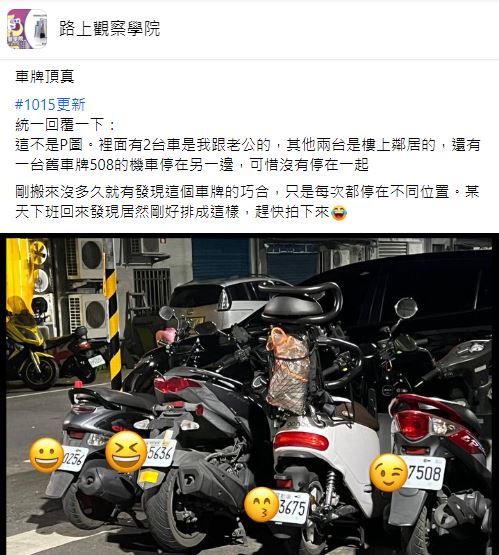The width and height of the screenshot is (499, 555).
Task: Click the post title 車牌頂真
Action: tap(45, 76)
